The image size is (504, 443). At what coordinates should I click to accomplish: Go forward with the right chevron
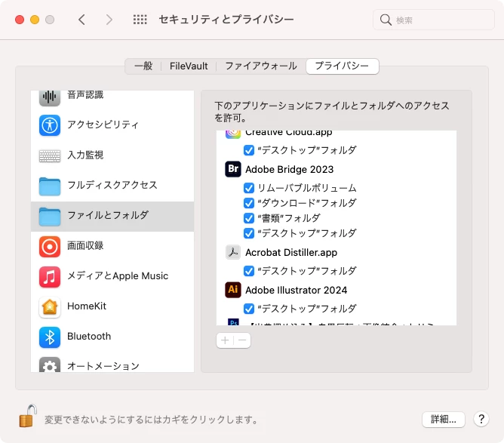(x=109, y=20)
